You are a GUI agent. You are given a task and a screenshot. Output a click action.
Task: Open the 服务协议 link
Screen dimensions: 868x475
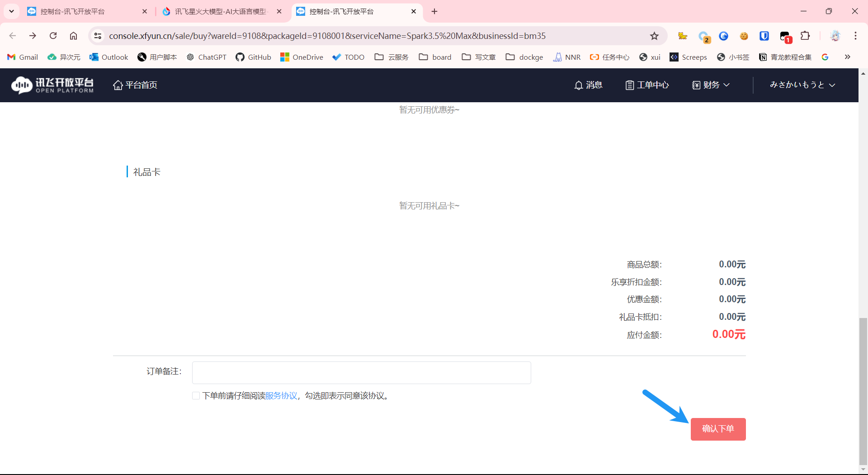281,396
